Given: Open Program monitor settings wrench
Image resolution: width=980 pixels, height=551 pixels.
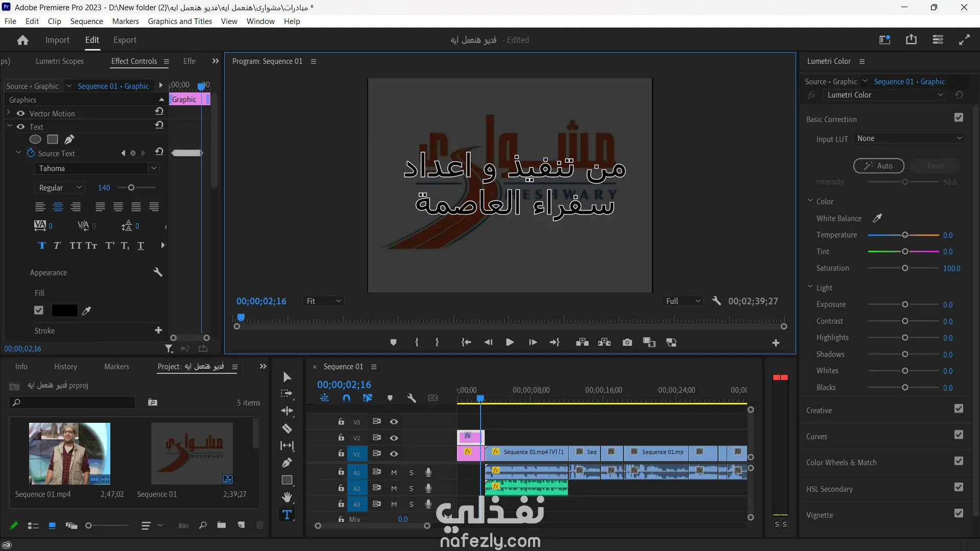Looking at the screenshot, I should pos(716,301).
